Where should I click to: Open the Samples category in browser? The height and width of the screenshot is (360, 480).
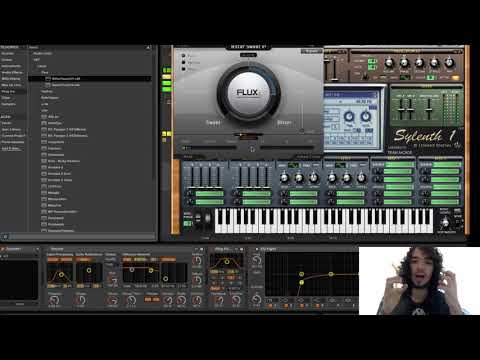(x=9, y=104)
